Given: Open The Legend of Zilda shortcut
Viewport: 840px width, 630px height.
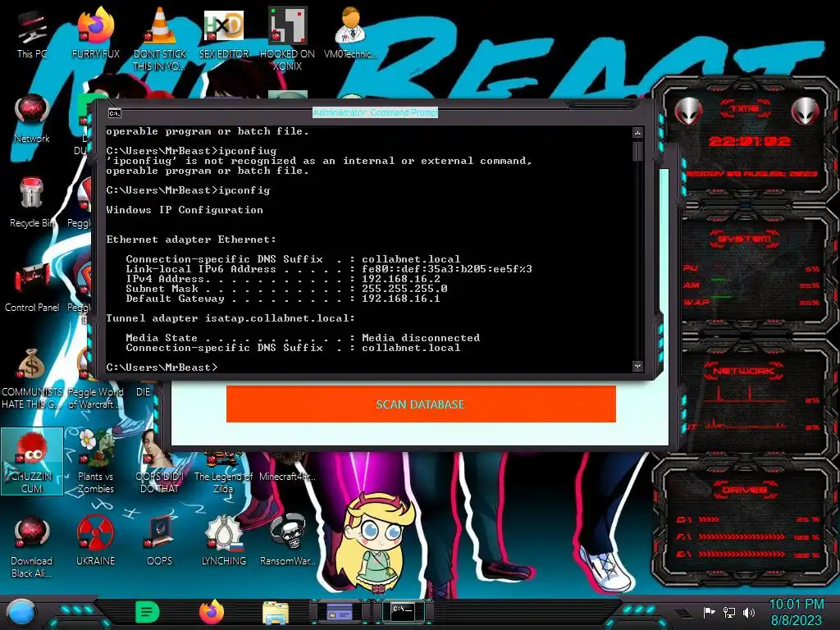Looking at the screenshot, I should (223, 472).
